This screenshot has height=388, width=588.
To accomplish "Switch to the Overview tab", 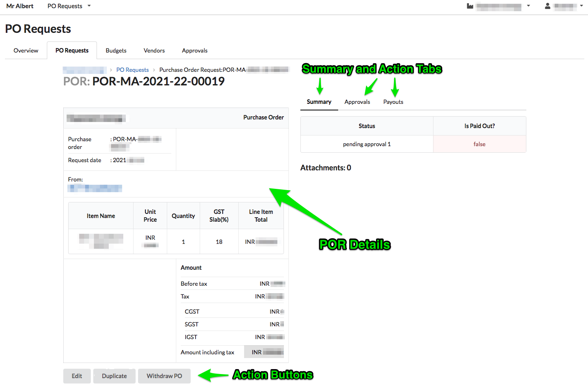I will coord(25,50).
